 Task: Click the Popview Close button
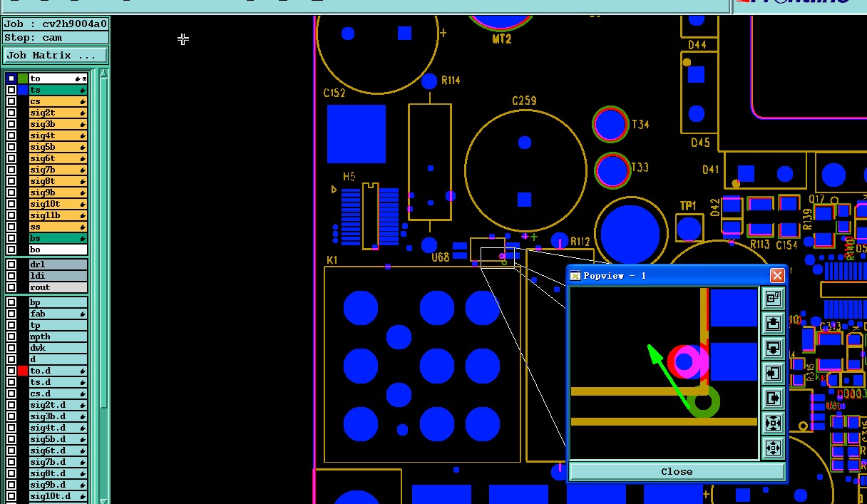[x=677, y=471]
